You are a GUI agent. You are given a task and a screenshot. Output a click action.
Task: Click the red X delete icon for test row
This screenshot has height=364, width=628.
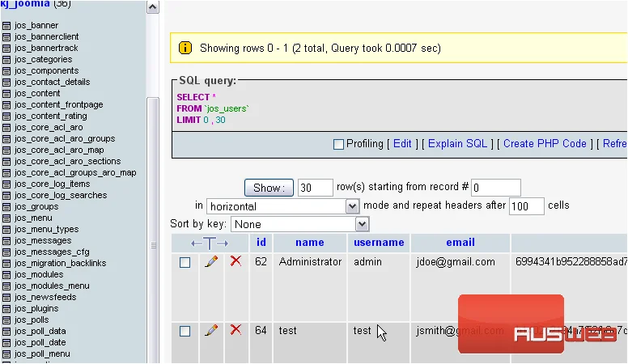[235, 330]
